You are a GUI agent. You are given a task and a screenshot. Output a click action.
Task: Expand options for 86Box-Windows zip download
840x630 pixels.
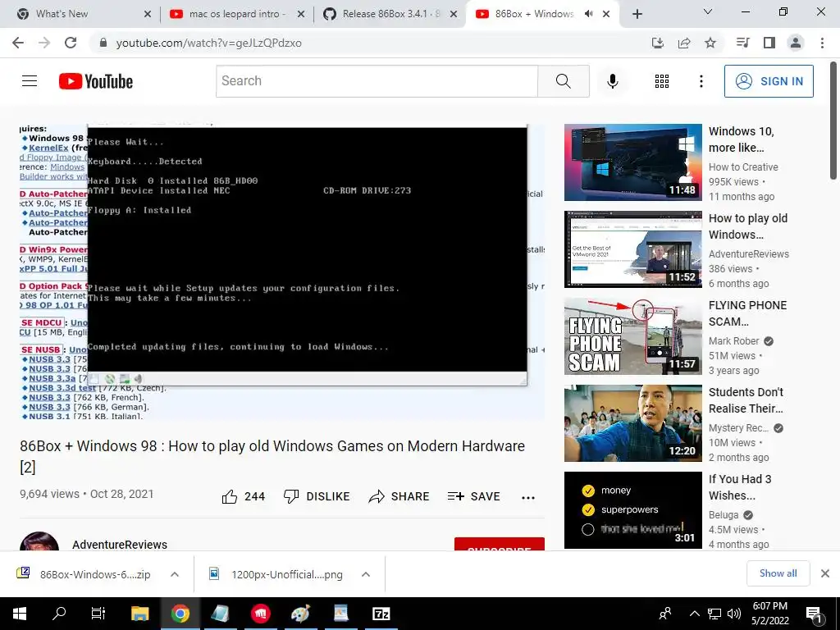175,574
